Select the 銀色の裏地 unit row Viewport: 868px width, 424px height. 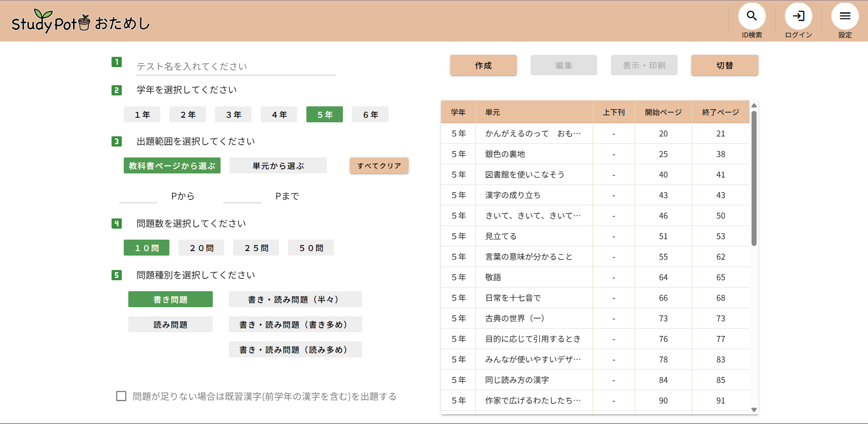(x=533, y=154)
